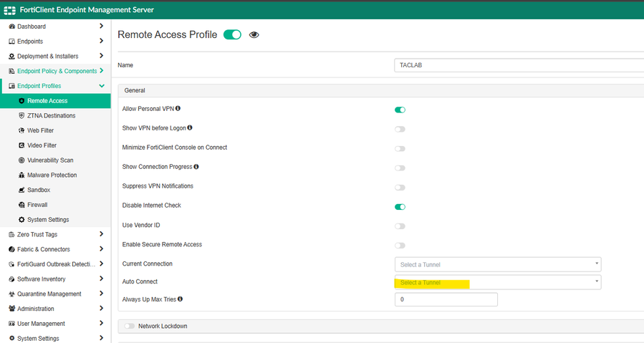This screenshot has height=343, width=644.
Task: Click info icon beside Show VPN before Logon
Action: tap(190, 127)
